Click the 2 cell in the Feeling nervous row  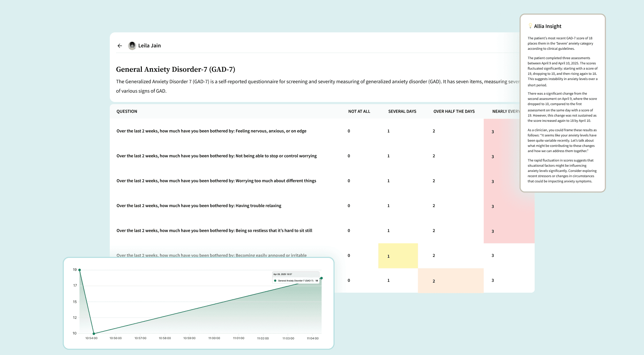point(434,131)
